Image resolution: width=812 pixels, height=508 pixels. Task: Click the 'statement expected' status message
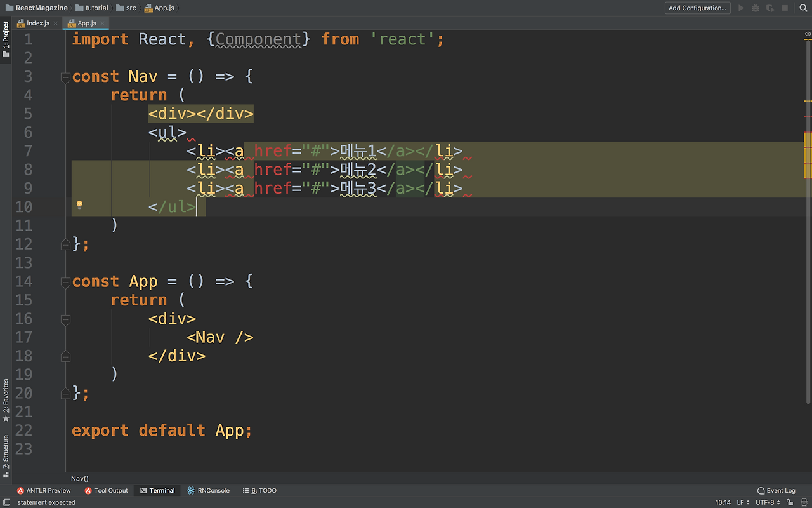[x=46, y=502]
